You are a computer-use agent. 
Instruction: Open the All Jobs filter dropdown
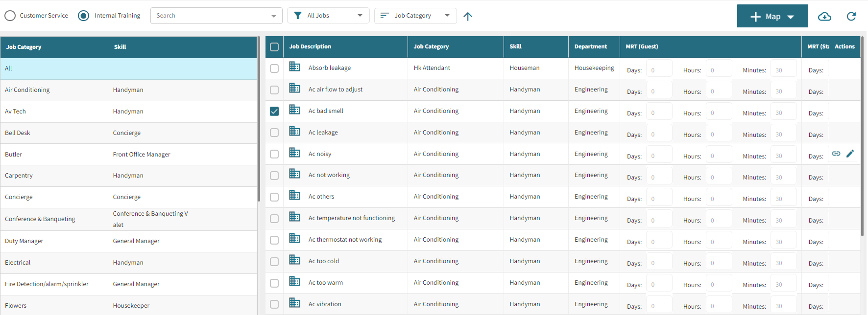pos(328,16)
